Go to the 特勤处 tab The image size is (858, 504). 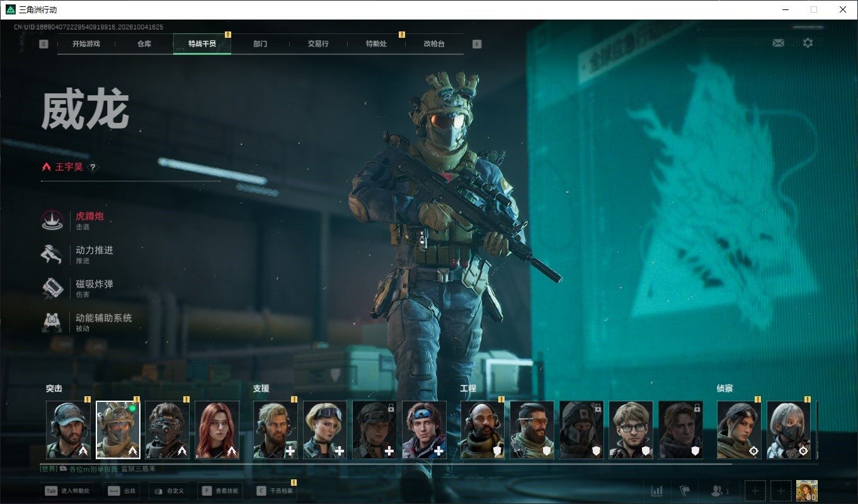(376, 44)
